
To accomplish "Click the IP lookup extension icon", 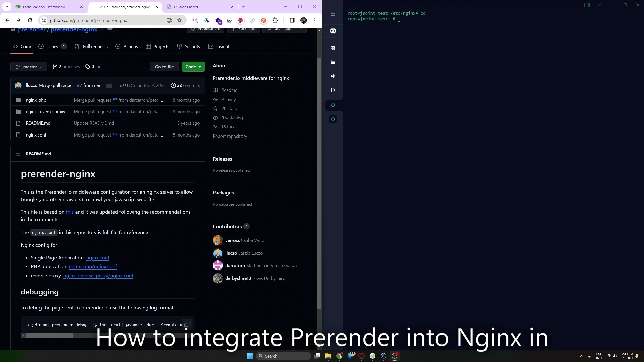I will (195, 20).
